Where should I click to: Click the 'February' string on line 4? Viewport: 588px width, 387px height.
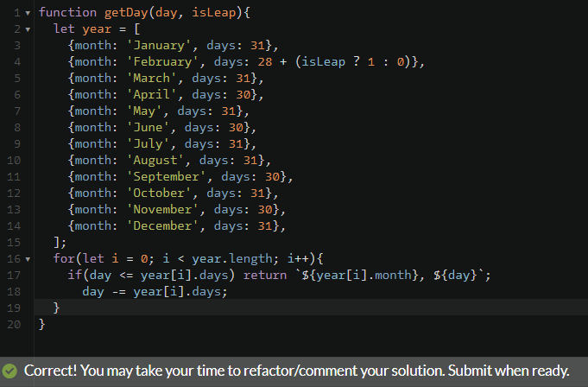click(x=162, y=62)
